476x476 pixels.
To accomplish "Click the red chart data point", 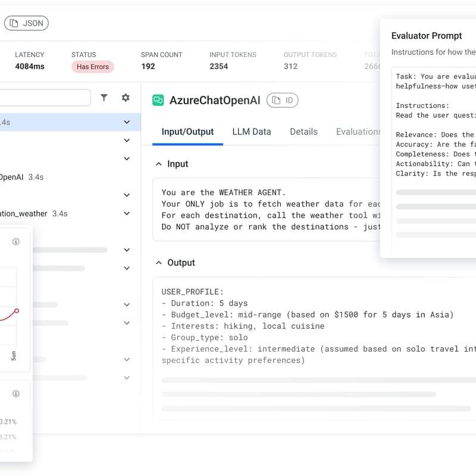I will tap(17, 311).
